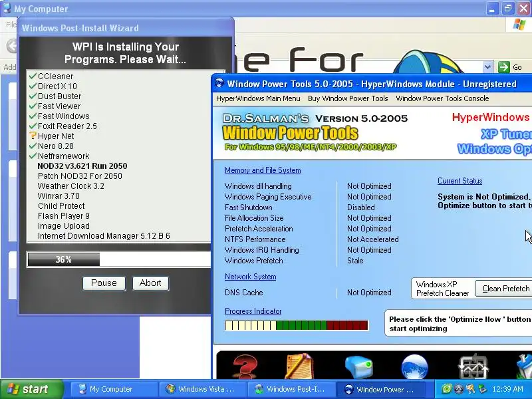
Task: Open the Memory and File System link
Action: click(x=263, y=170)
